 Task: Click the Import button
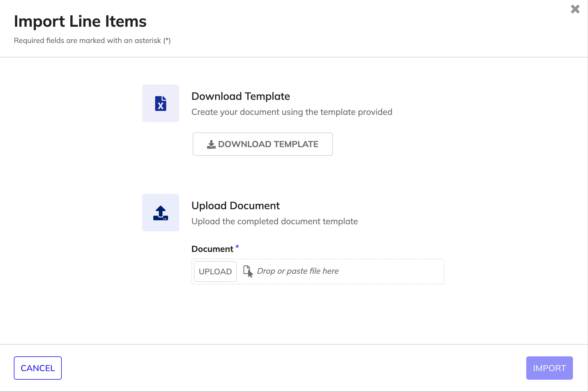pos(550,368)
